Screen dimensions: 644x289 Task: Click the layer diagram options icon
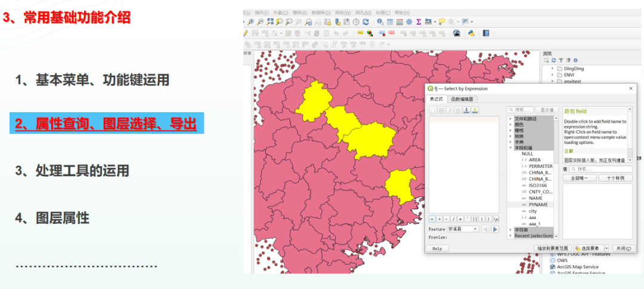point(370,33)
